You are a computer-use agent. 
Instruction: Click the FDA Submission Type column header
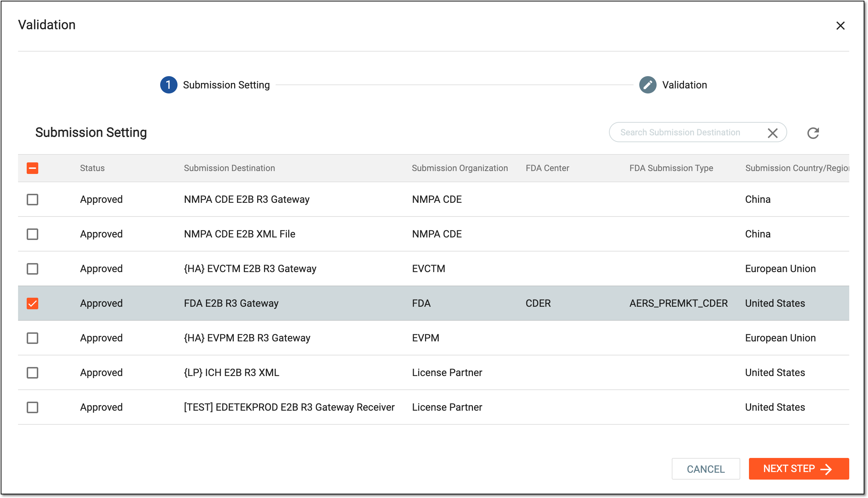click(671, 168)
